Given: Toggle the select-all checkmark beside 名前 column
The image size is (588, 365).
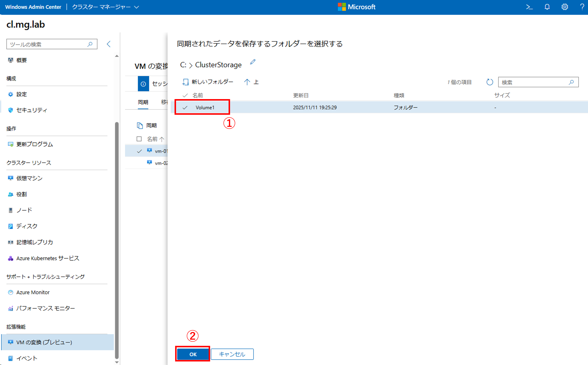Looking at the screenshot, I should point(185,95).
